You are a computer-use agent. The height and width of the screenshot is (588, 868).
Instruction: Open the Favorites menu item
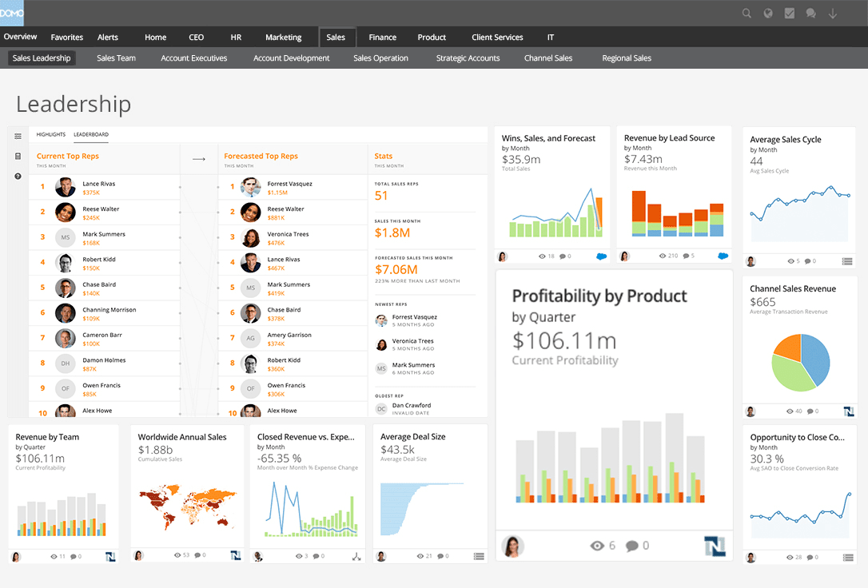[67, 37]
